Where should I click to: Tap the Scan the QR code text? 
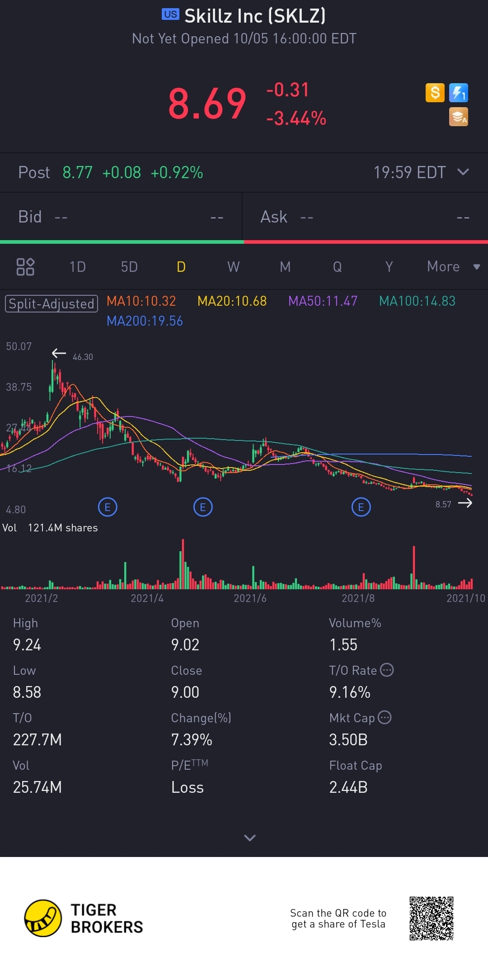pyautogui.click(x=338, y=918)
